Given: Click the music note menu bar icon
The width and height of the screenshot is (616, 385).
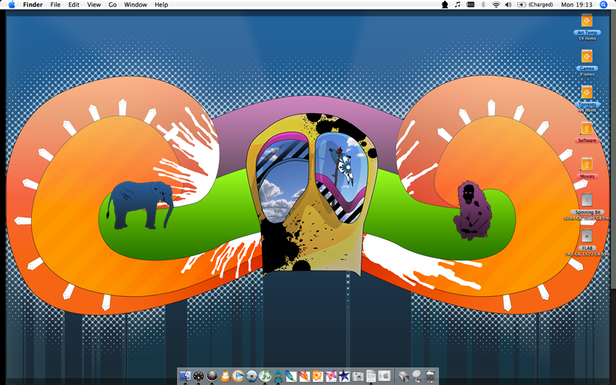Looking at the screenshot, I should [x=457, y=5].
